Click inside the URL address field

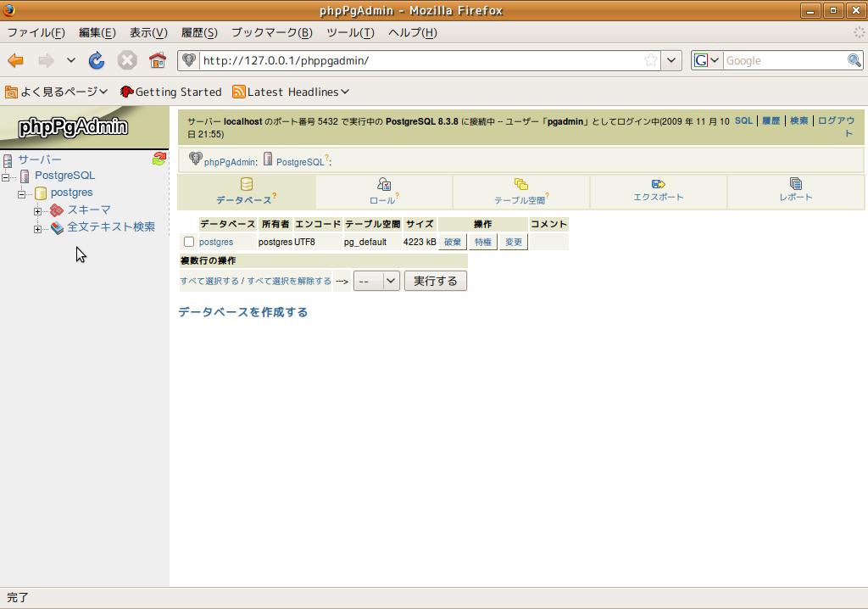(x=420, y=60)
